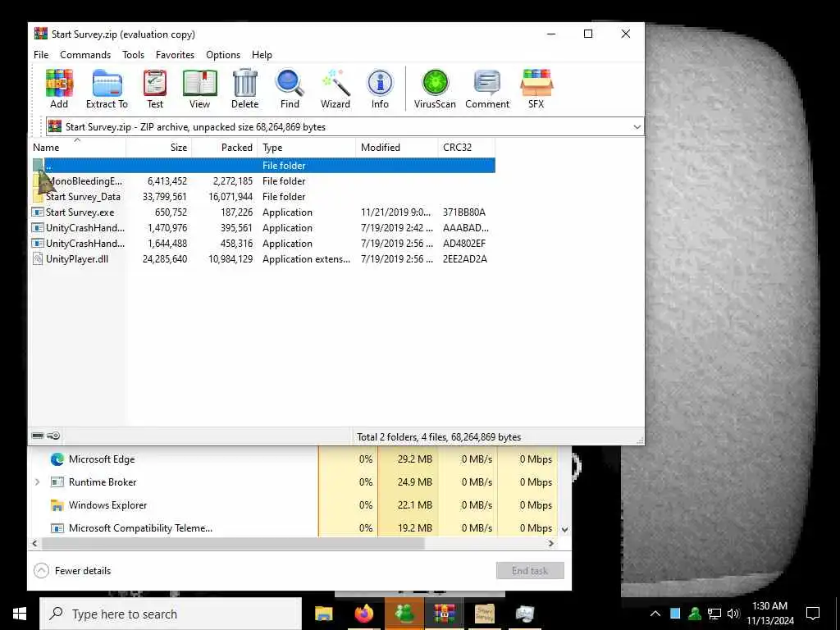Select the UnityCrashHand... row sized 1,644,488
Screen dimensions: 840x630
coord(263,243)
